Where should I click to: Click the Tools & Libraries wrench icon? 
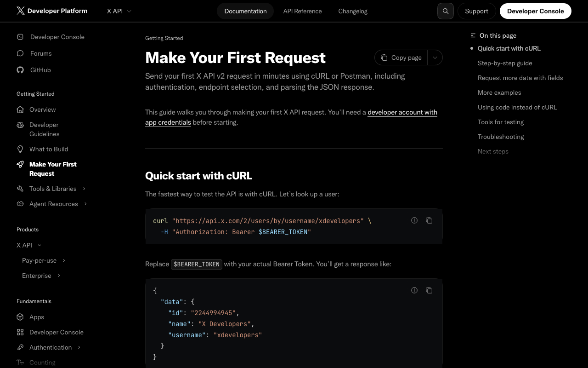(20, 189)
